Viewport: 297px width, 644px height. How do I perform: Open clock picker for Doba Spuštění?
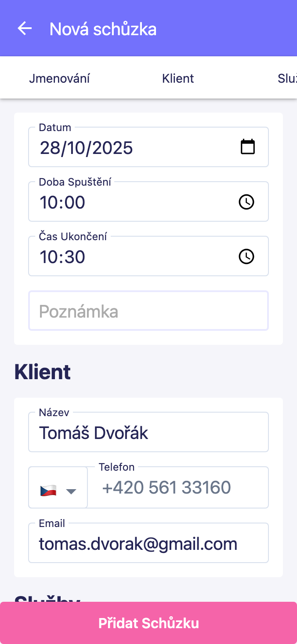point(246,202)
